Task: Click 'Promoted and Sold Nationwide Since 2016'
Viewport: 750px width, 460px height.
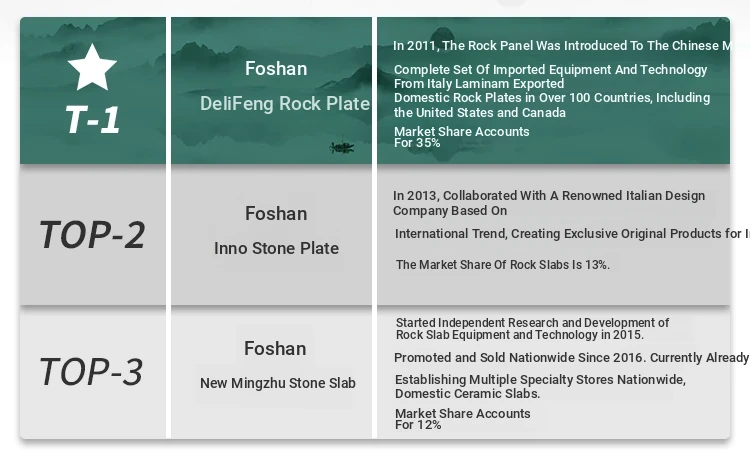Action: (571, 358)
